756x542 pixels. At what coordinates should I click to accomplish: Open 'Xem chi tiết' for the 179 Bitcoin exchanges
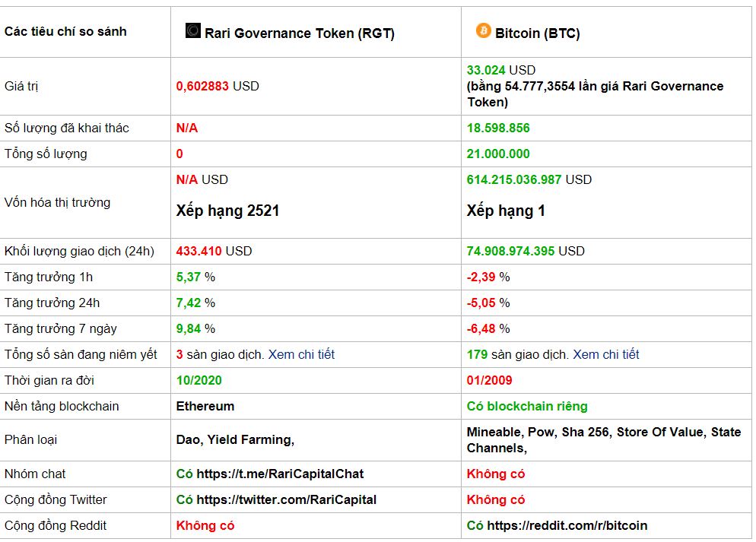(605, 354)
